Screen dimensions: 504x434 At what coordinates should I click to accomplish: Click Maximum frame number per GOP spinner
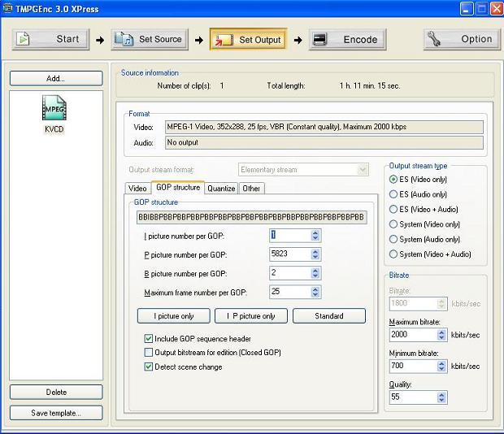point(315,292)
